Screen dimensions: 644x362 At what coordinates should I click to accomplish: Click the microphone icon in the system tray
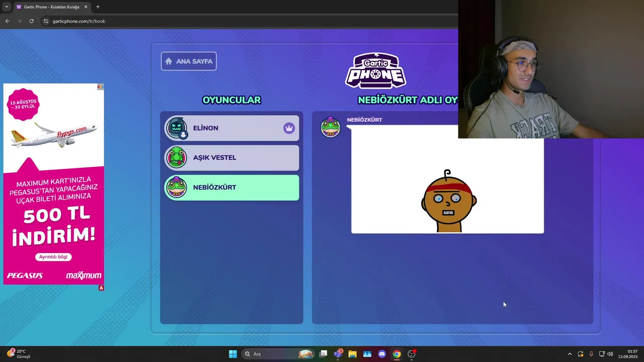pyautogui.click(x=591, y=354)
